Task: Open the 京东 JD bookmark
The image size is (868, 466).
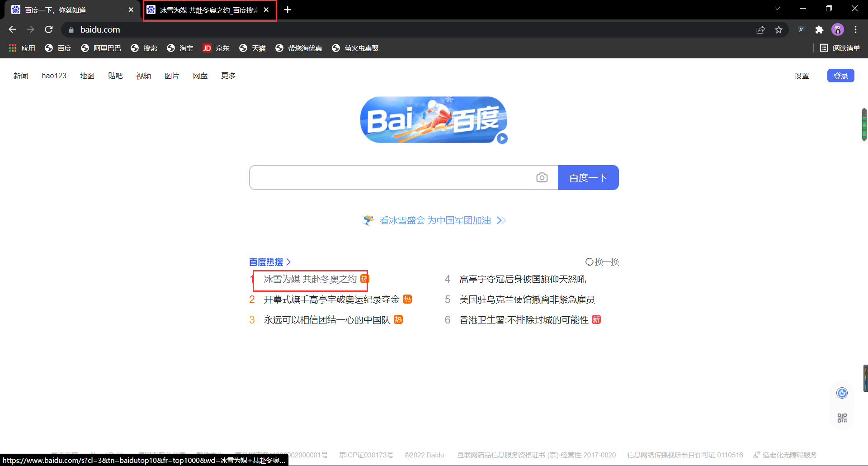Action: (x=216, y=48)
